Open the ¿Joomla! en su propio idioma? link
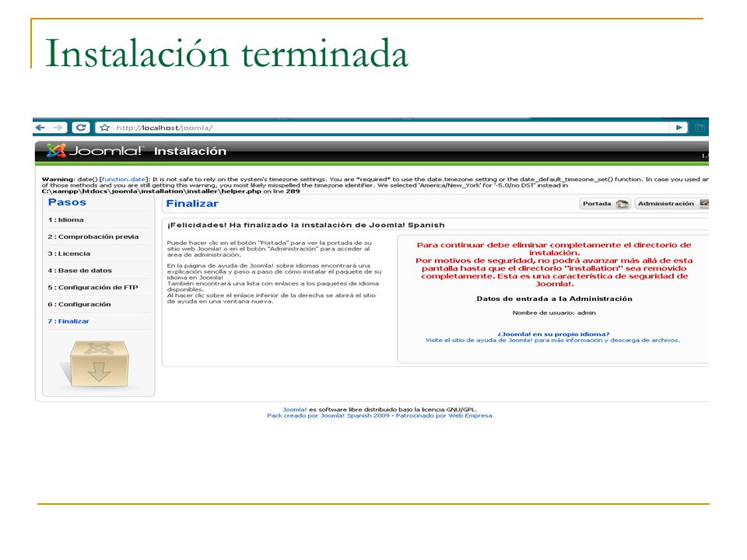Screen dimensions: 747x560 pos(553,334)
